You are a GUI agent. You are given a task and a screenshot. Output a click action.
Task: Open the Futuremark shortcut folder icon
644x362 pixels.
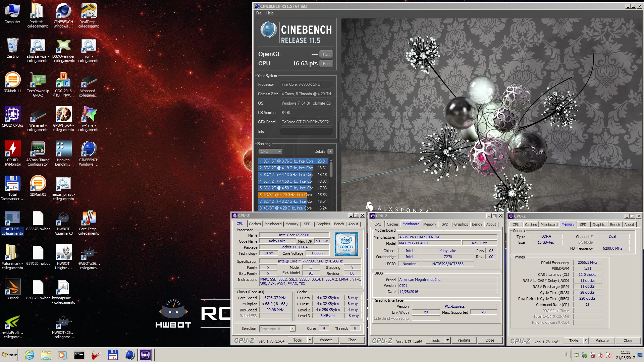pos(12,257)
